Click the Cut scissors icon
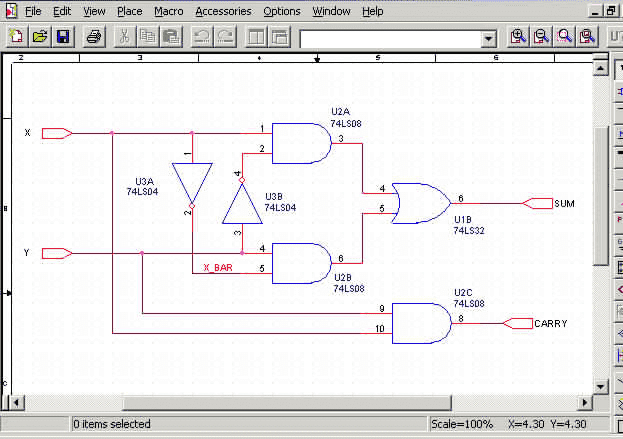 (124, 37)
